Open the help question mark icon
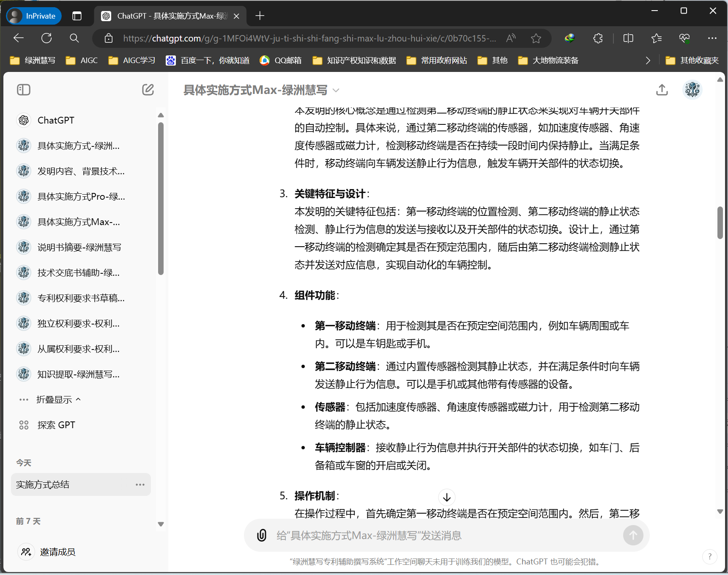 tap(709, 557)
